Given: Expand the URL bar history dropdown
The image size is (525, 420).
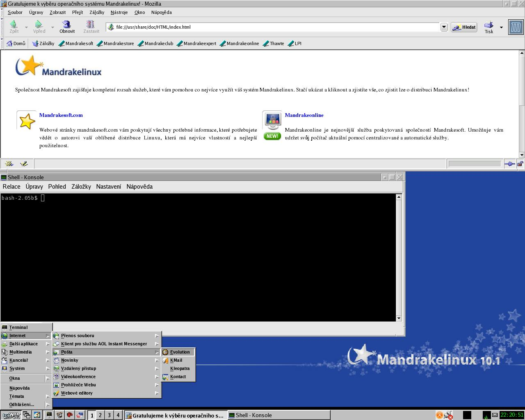Looking at the screenshot, I should pyautogui.click(x=444, y=27).
